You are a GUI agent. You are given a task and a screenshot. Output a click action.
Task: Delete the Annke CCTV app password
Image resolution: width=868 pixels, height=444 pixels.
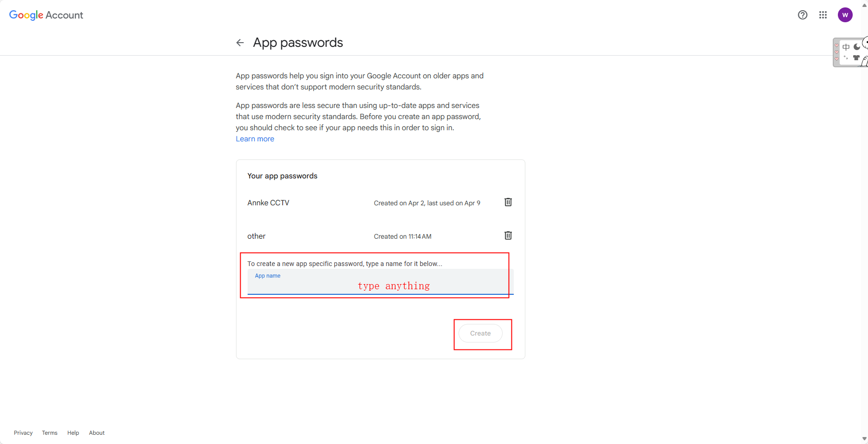coord(508,202)
